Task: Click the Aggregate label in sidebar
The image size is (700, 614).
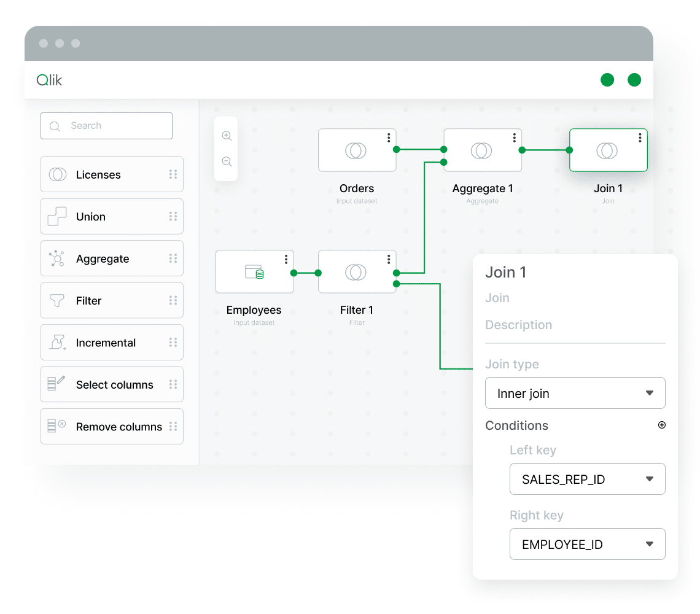Action: (102, 259)
